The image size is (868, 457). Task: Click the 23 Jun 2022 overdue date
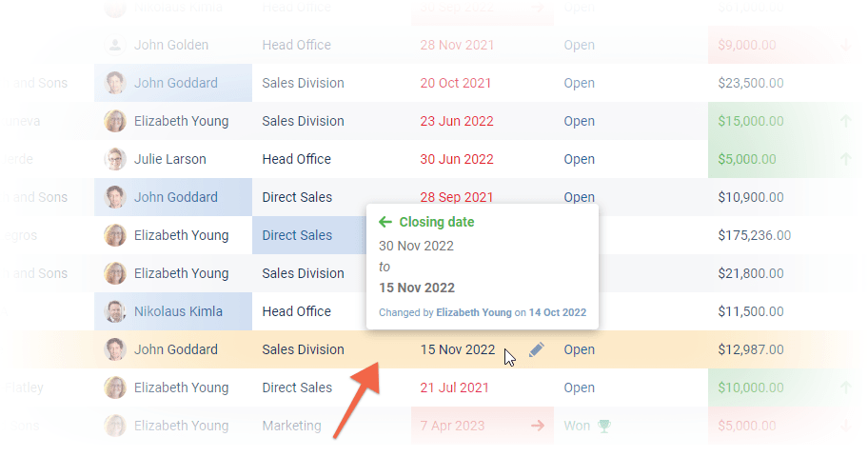point(456,121)
